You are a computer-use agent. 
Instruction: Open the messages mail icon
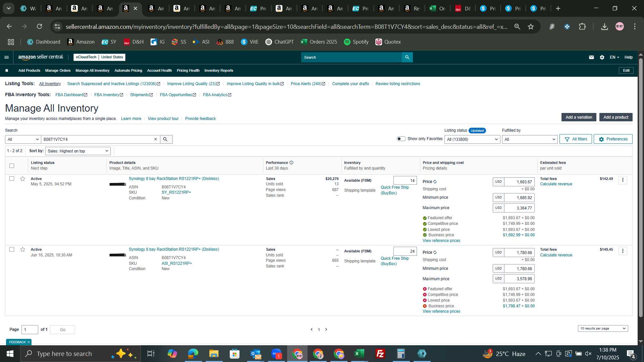pyautogui.click(x=591, y=57)
